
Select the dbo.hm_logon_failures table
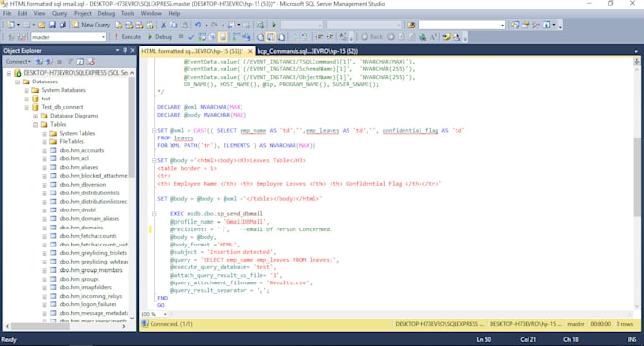point(88,304)
